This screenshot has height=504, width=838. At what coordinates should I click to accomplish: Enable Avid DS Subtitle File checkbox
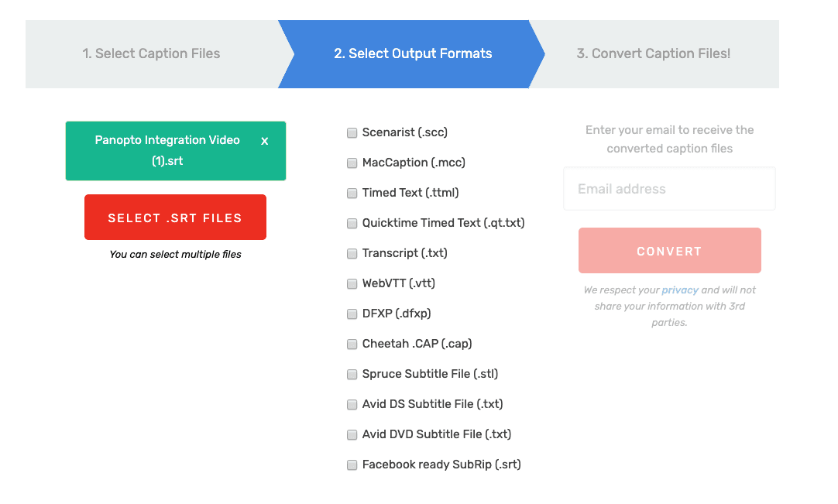click(x=352, y=405)
